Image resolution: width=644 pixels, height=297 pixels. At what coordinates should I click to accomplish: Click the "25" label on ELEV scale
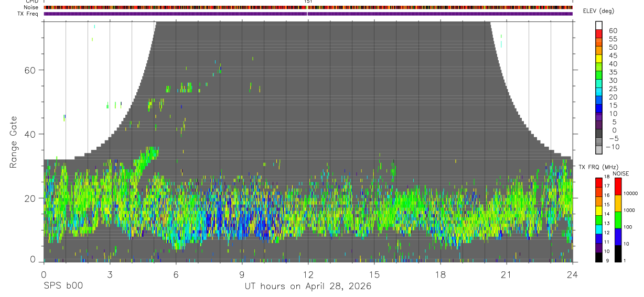click(613, 89)
